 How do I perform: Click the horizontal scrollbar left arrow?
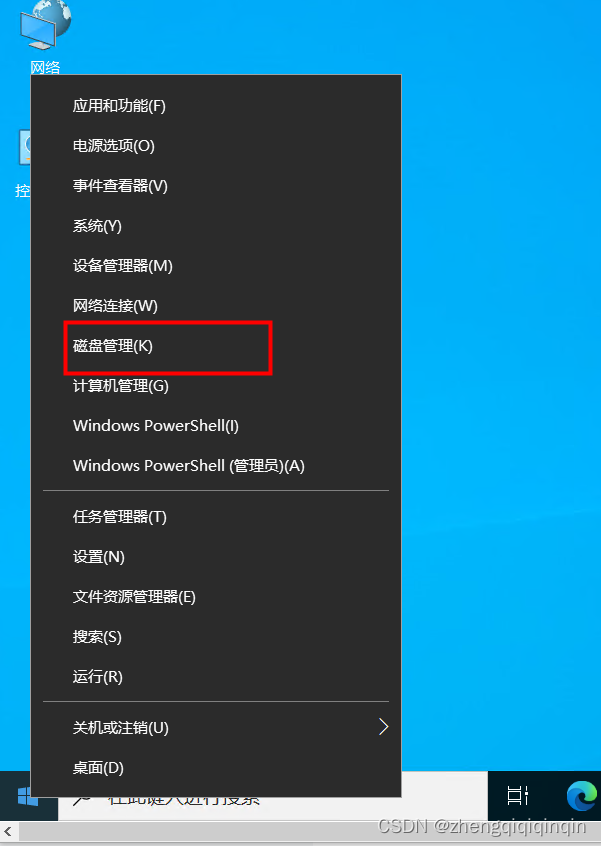(8, 832)
